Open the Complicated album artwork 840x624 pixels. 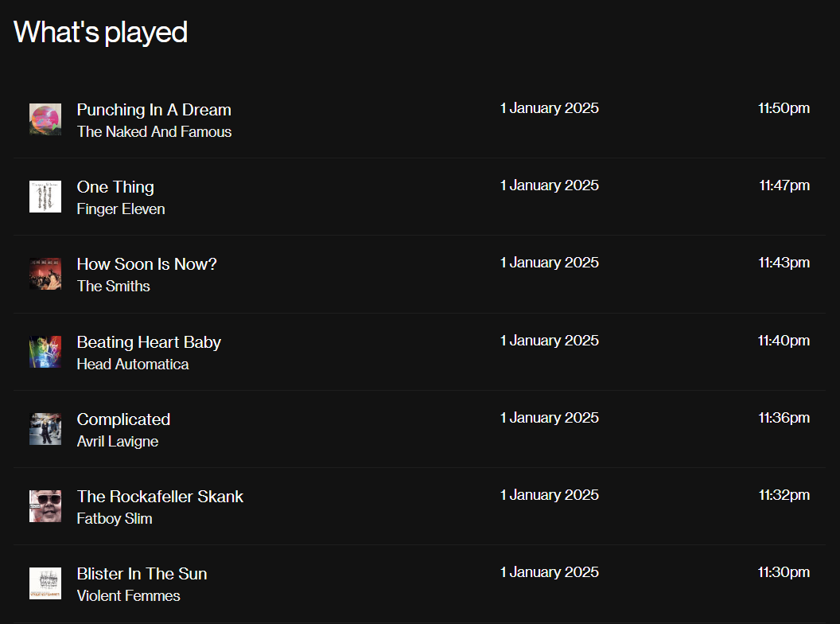[x=45, y=429]
